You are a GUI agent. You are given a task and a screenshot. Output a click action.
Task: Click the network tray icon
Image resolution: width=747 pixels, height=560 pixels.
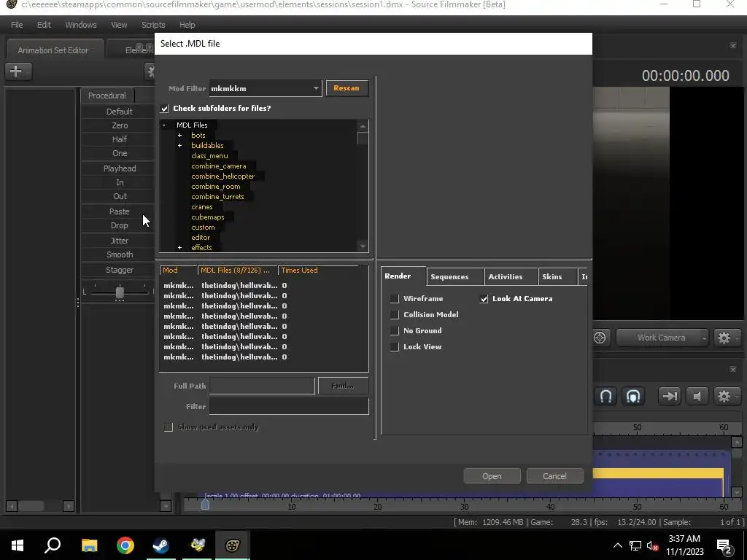point(635,545)
